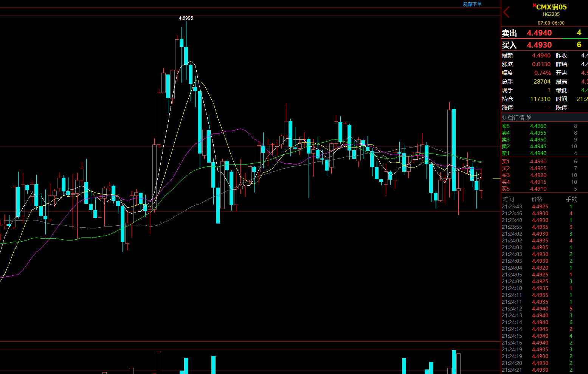Click the 持仓 value 117310

(540, 99)
